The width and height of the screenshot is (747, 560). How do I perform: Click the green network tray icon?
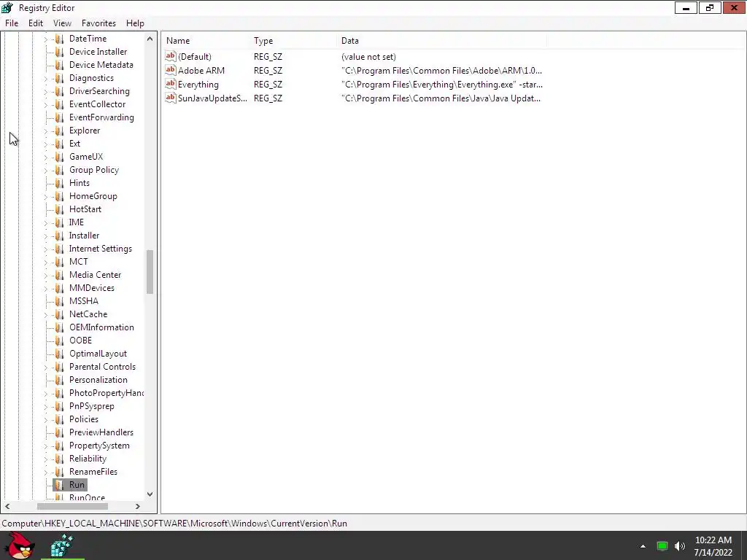662,546
